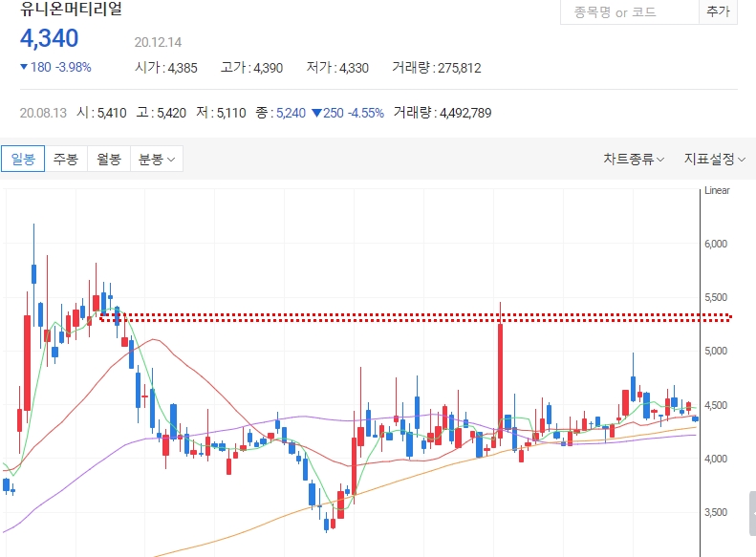Click the 시가 4,385 opening price
756x557 pixels.
pyautogui.click(x=166, y=68)
